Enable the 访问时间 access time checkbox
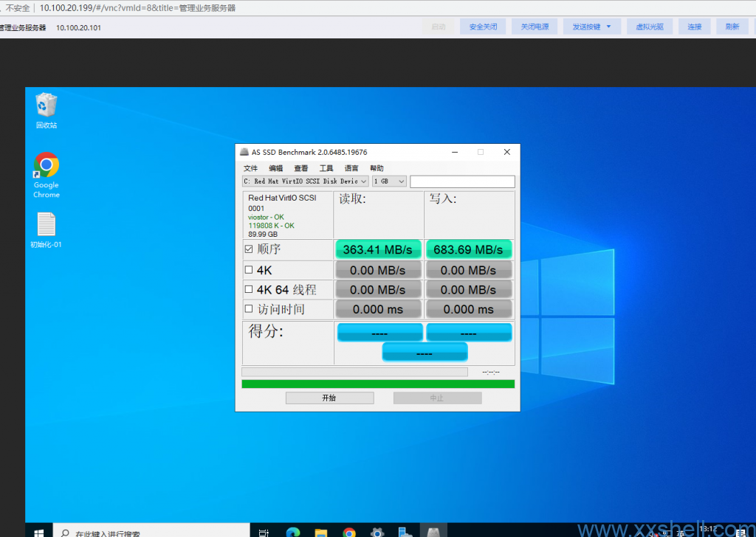 tap(249, 309)
